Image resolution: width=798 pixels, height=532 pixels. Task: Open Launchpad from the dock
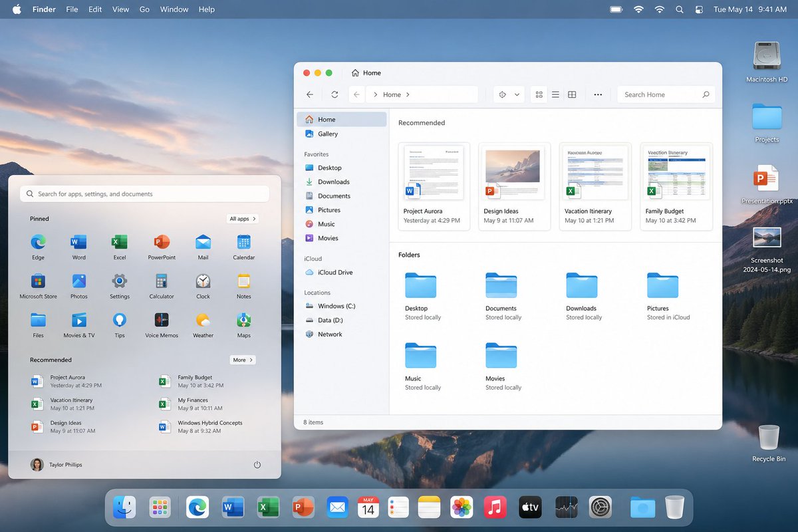click(x=160, y=508)
